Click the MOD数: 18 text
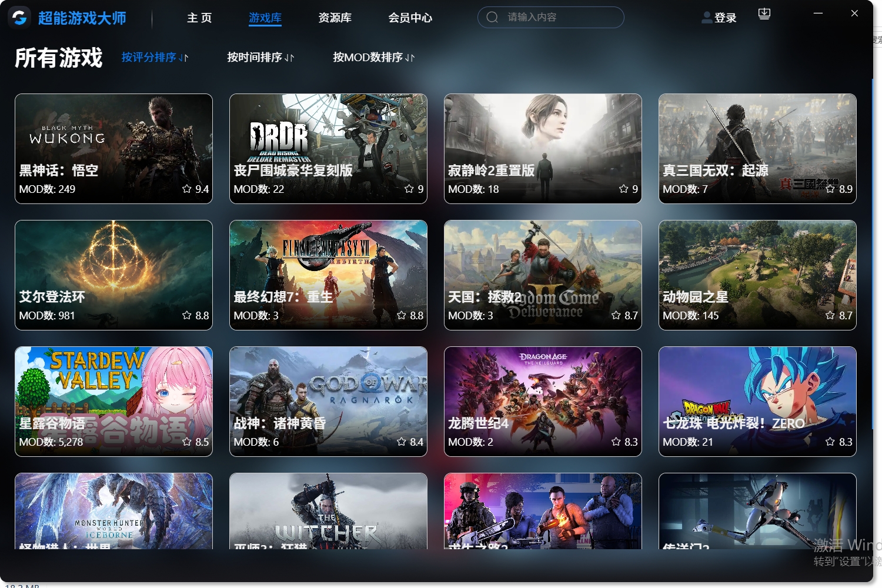 tap(473, 189)
